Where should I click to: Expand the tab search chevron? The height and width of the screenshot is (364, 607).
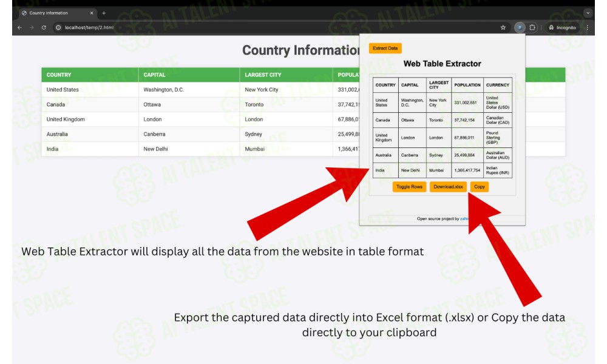(588, 13)
